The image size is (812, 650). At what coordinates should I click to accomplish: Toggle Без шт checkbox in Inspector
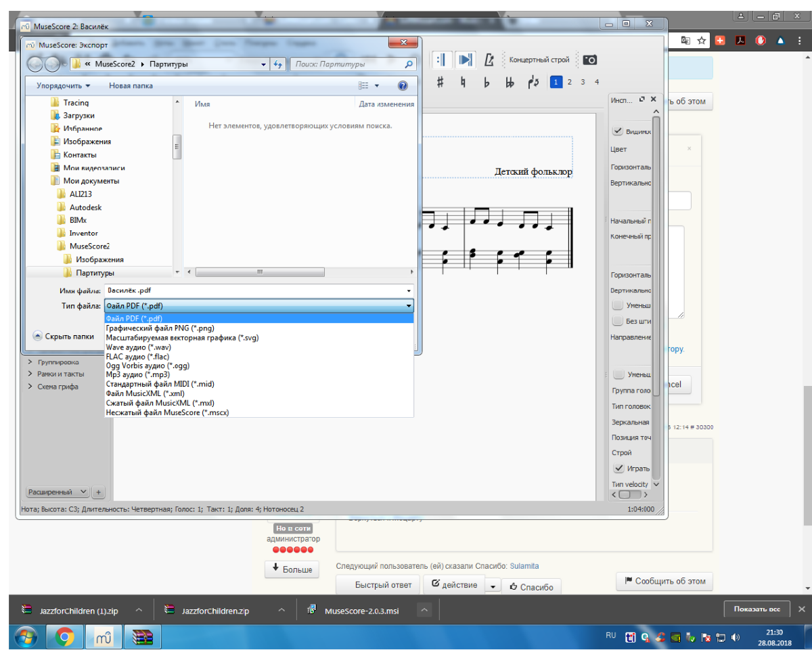pyautogui.click(x=618, y=321)
